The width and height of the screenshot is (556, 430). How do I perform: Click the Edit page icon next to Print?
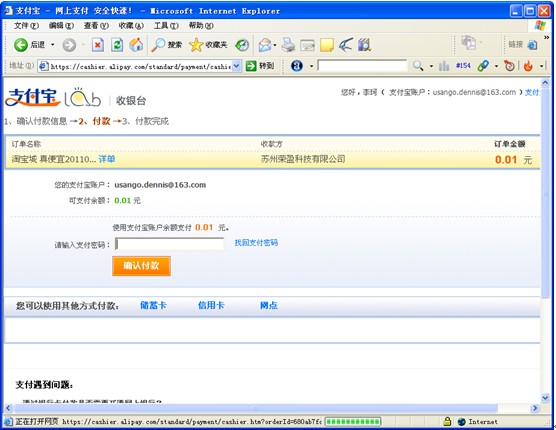coord(307,45)
